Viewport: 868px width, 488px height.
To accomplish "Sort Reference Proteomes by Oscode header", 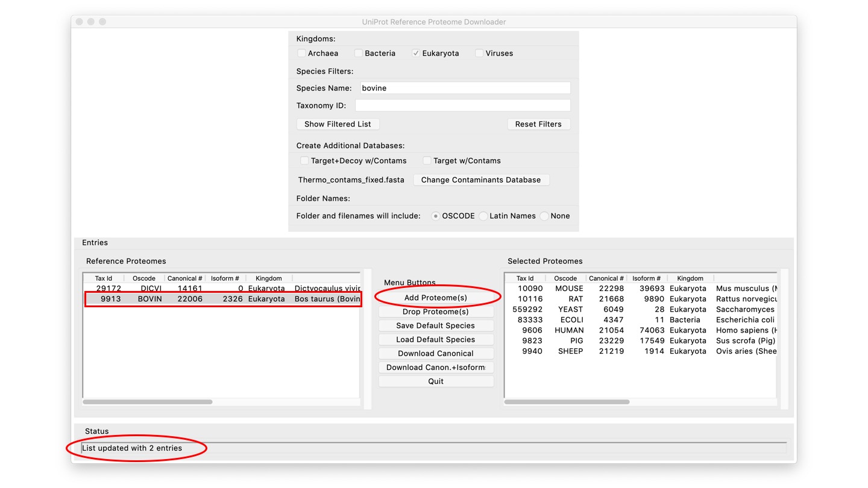I will [x=144, y=278].
